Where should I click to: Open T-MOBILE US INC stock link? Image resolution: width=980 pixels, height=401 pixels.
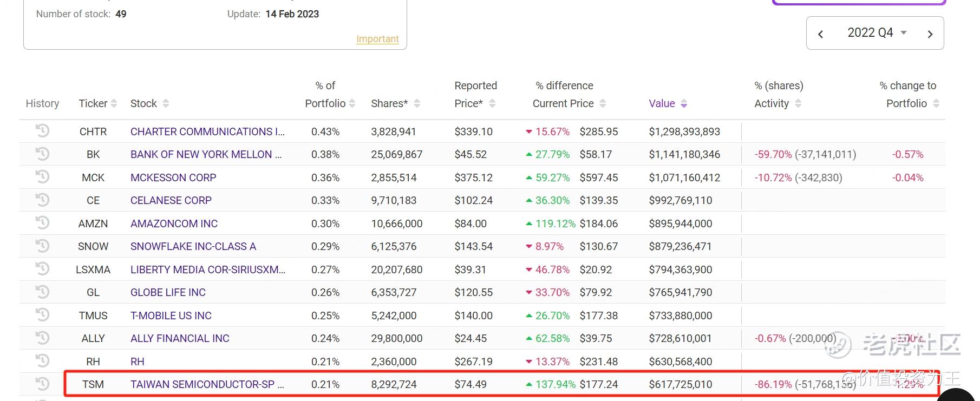click(171, 315)
